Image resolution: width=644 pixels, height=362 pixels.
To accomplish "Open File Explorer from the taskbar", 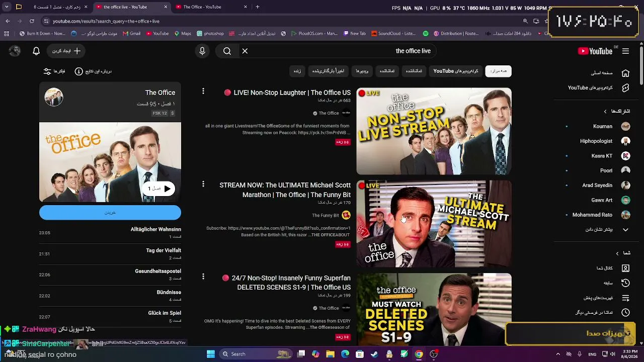I will 330,354.
